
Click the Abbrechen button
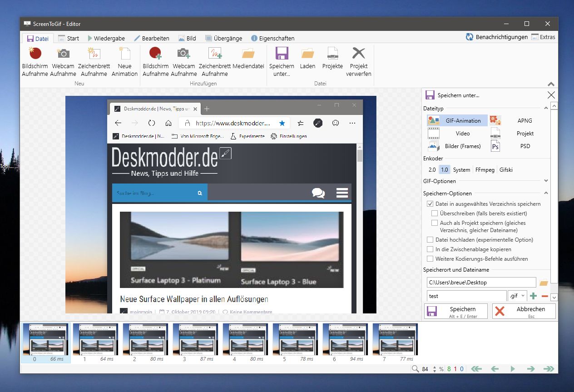524,311
